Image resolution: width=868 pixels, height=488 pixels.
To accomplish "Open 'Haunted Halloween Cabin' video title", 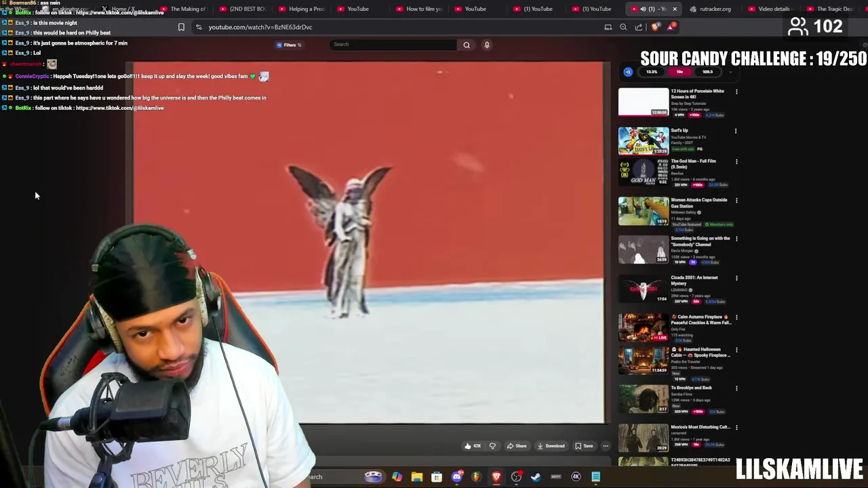I will coord(701,352).
